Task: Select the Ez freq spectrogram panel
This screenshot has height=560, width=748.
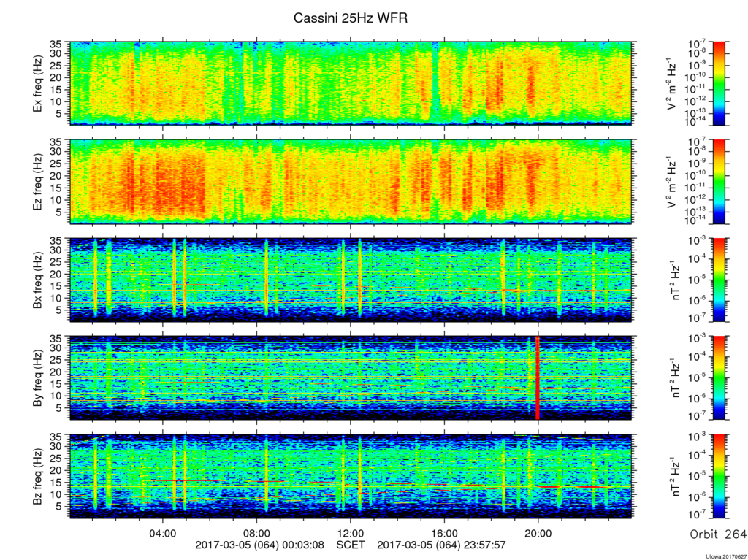Action: point(351,182)
